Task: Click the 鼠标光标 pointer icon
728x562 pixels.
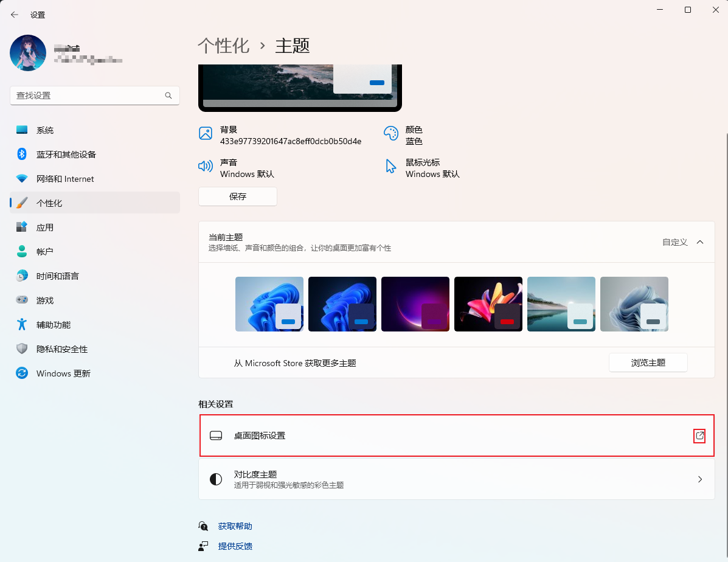Action: pos(391,166)
